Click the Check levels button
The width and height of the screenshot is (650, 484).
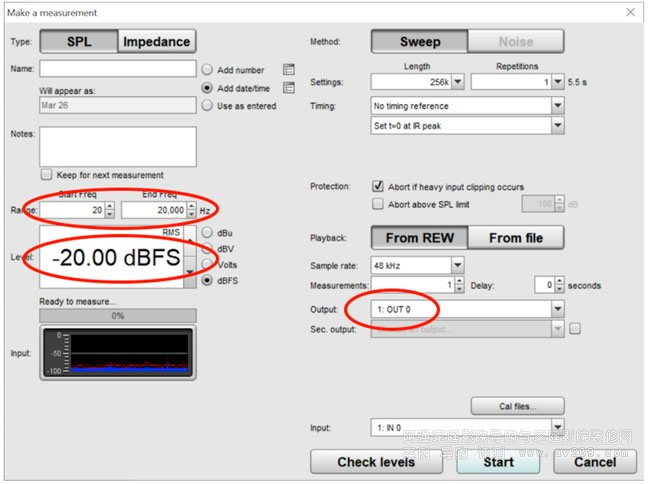coord(376,462)
